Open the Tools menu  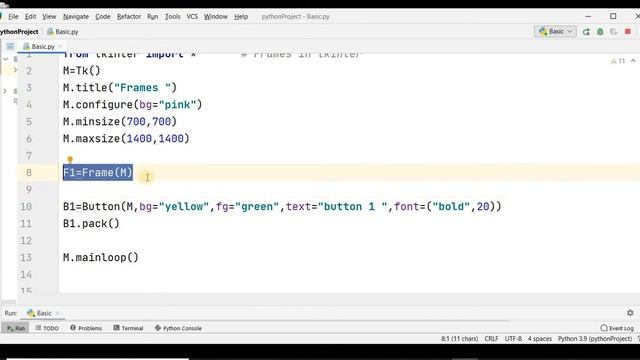coord(172,16)
